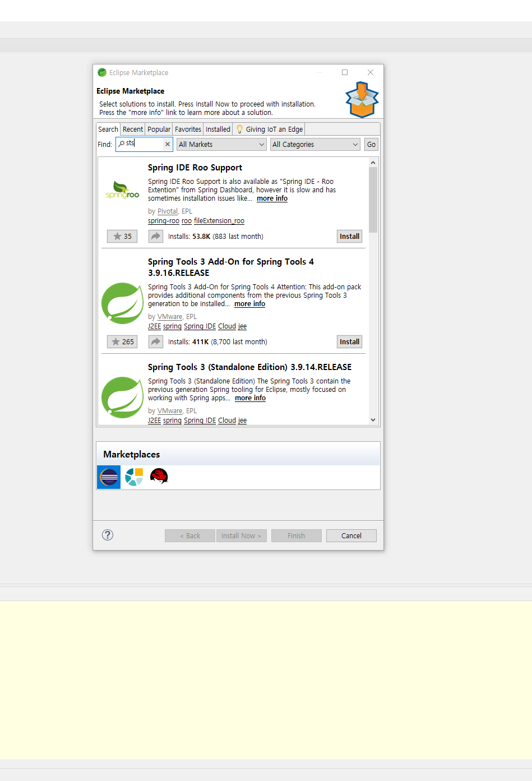
Task: Select the Eclipse Marketplace catalog icon
Action: (x=109, y=477)
